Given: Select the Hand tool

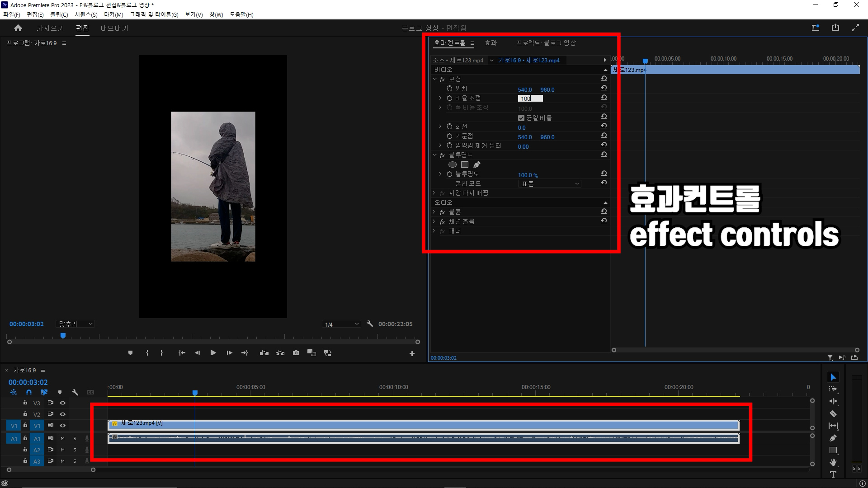Looking at the screenshot, I should pyautogui.click(x=833, y=462).
